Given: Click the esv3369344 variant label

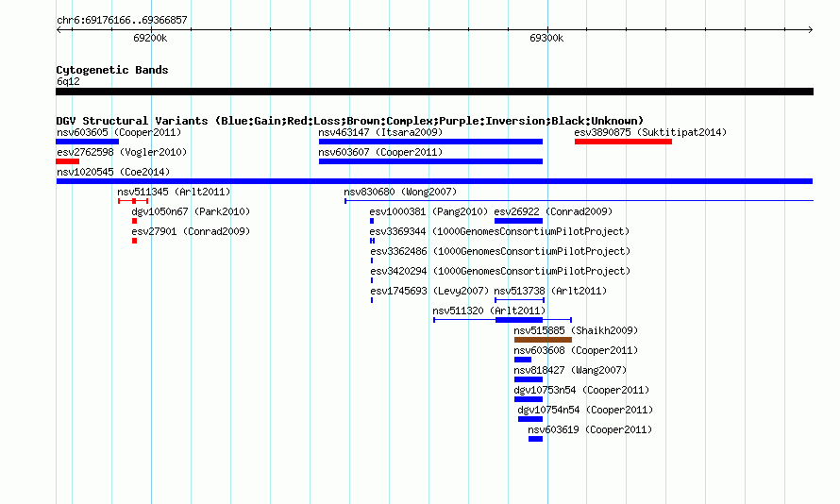Looking at the screenshot, I should (x=499, y=231).
